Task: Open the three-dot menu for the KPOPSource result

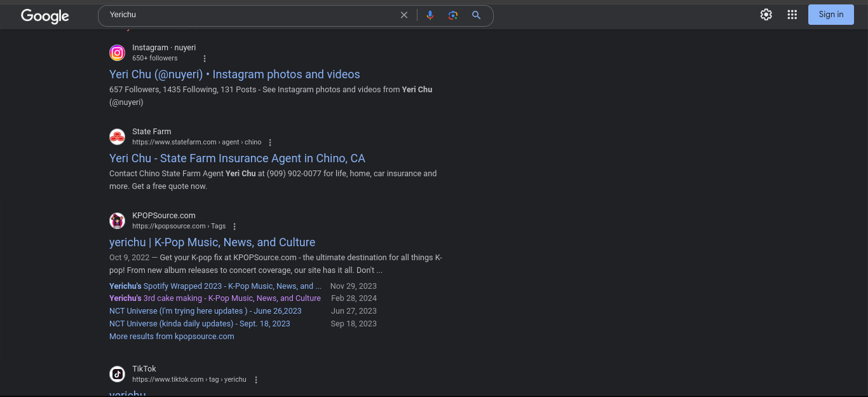Action: coord(234,226)
